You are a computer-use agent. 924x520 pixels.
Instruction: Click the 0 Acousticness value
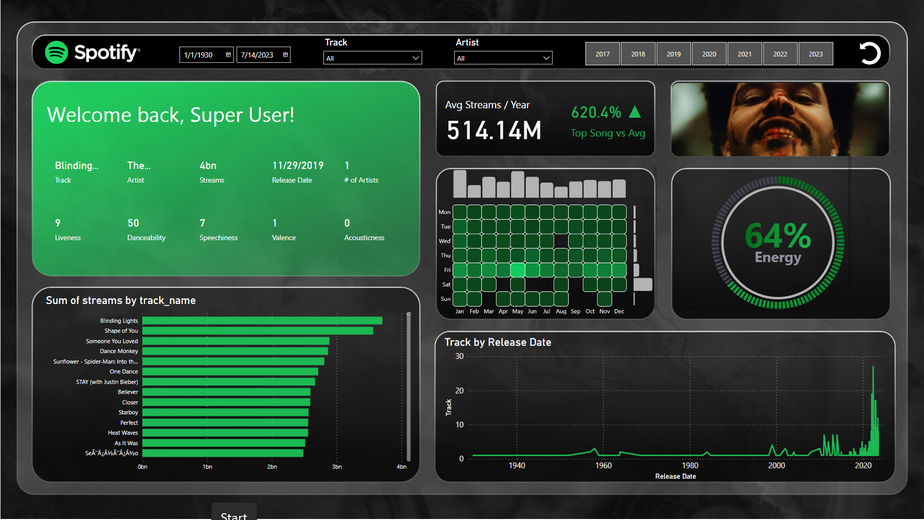click(x=347, y=223)
